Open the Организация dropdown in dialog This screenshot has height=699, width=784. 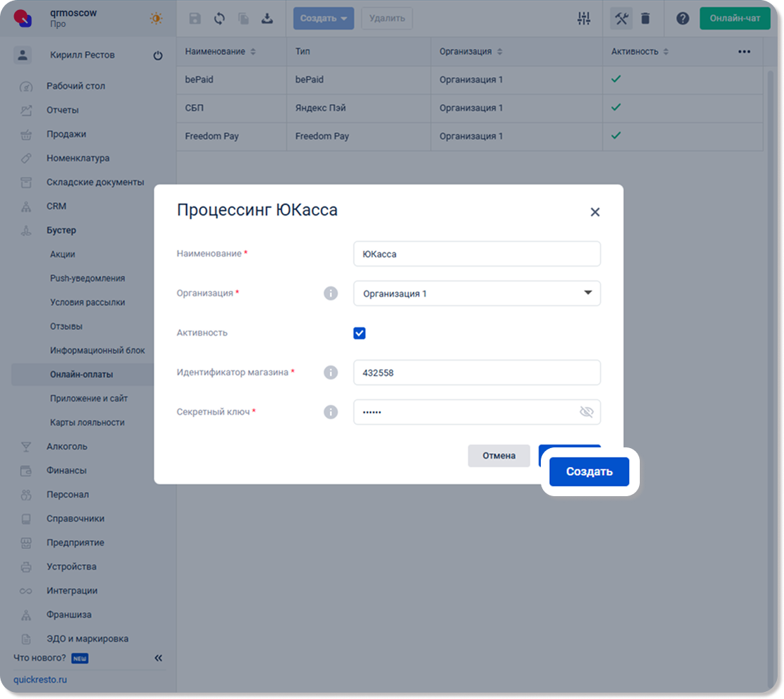tap(476, 293)
